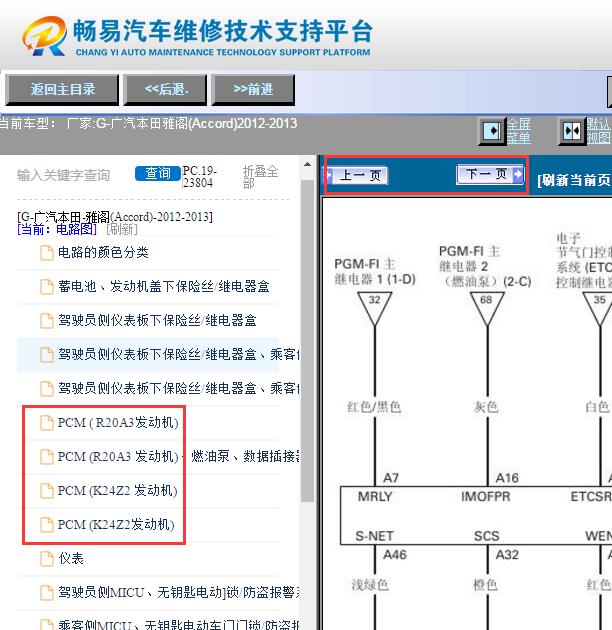The image size is (612, 630).
Task: Click PC.19-23804 text beside search button
Action: [200, 177]
